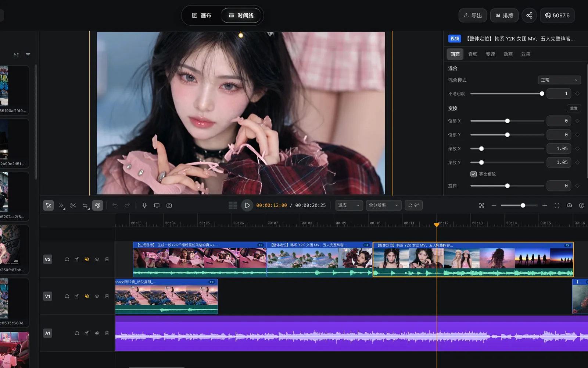The image size is (588, 368).
Task: Uncheck the 等比缩放 checkbox
Action: tap(473, 174)
